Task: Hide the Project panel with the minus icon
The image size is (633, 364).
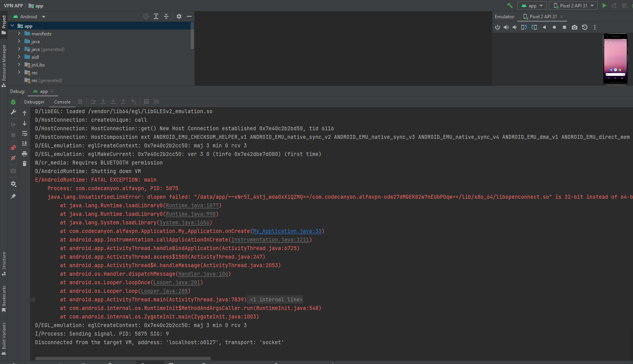Action: [x=189, y=16]
